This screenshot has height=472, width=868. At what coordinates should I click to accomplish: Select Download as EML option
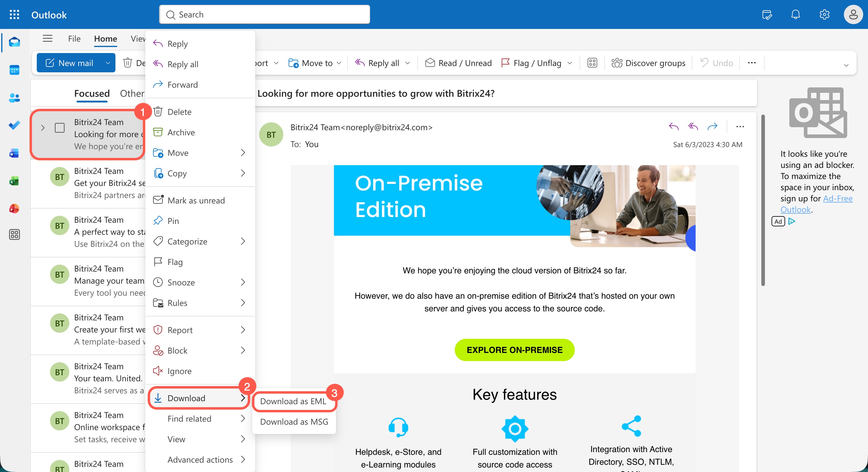[293, 401]
